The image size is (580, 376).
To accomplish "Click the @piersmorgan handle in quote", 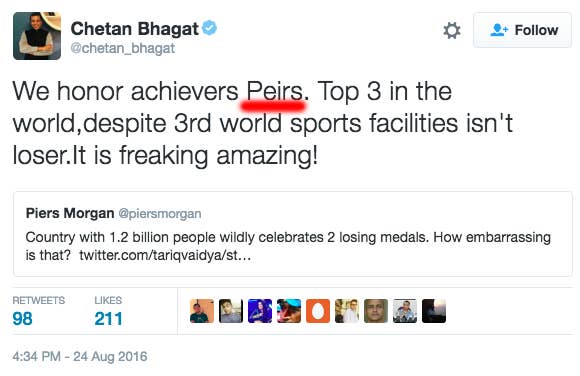I will coord(160,214).
